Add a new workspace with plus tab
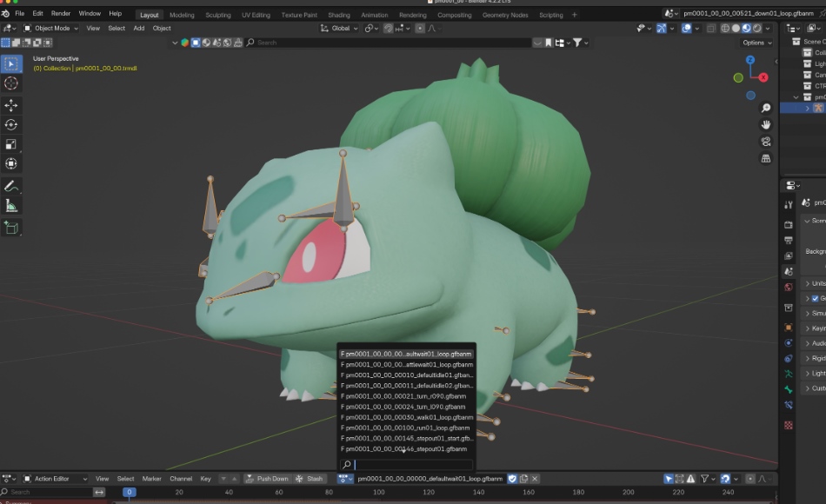The width and height of the screenshot is (826, 504). tap(574, 15)
